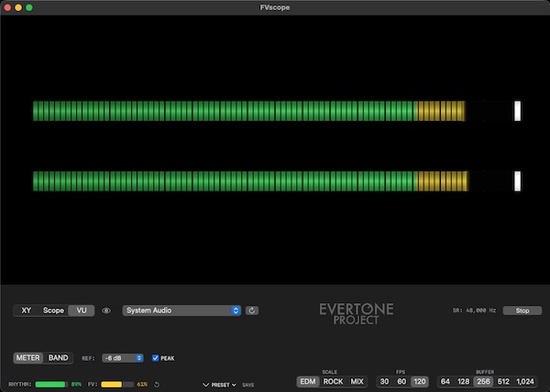This screenshot has height=392, width=550.
Task: Click the green RHYTHM level bar
Action: [51, 385]
